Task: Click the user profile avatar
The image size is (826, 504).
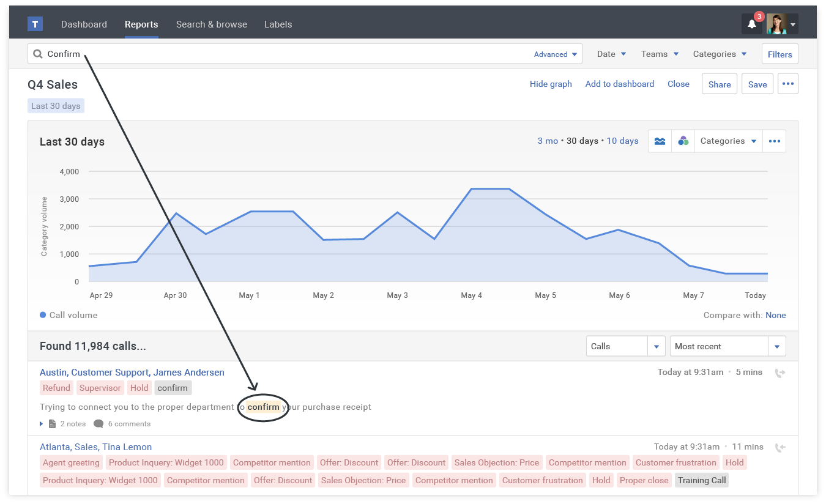Action: tap(776, 24)
